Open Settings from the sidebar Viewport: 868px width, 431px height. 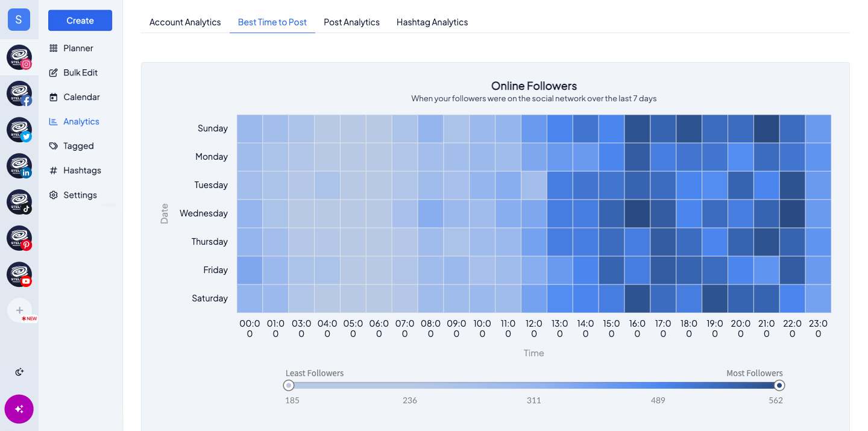point(80,195)
